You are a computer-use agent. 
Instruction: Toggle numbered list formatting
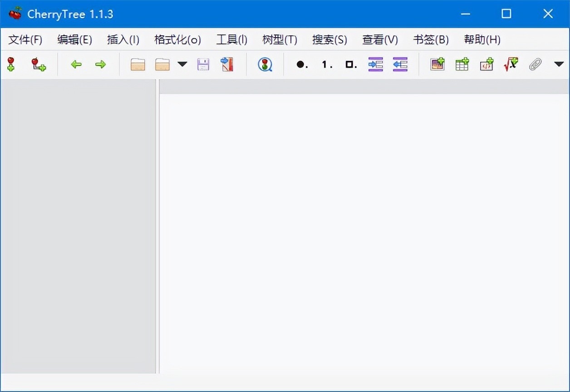[x=327, y=64]
